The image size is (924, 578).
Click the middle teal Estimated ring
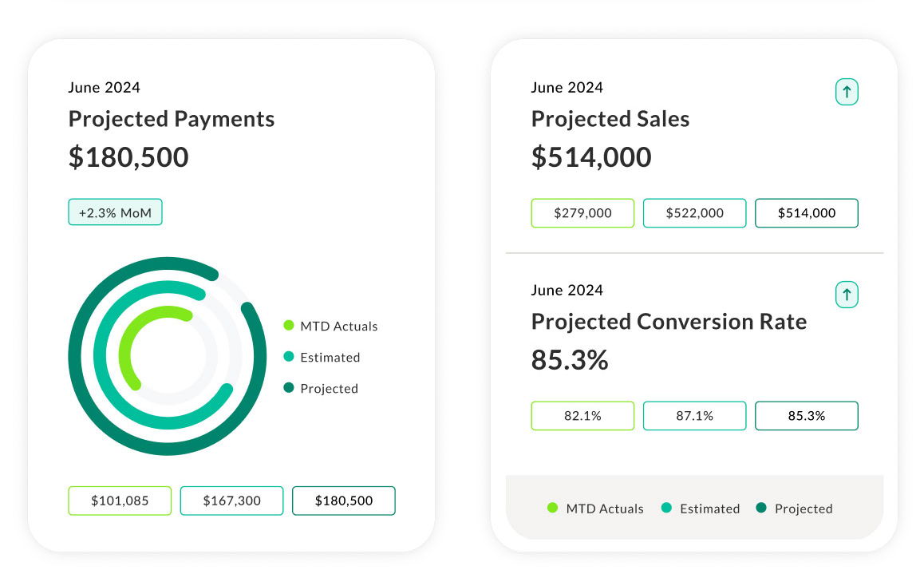coord(101,357)
